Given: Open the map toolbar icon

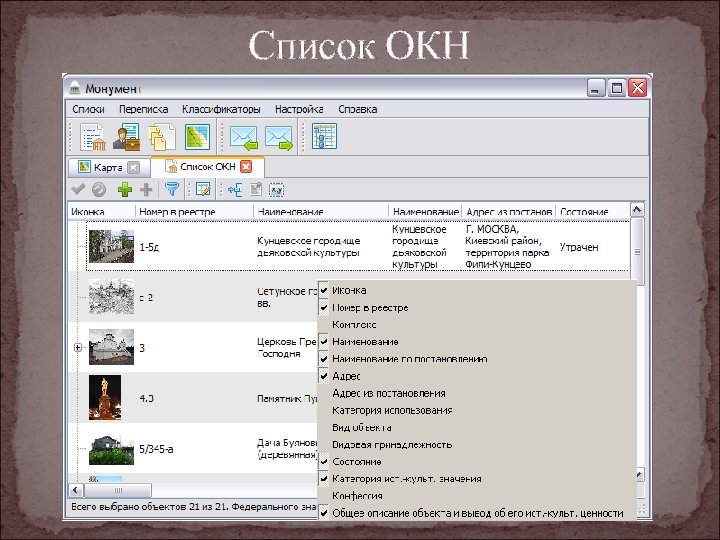Looking at the screenshot, I should pos(197,137).
